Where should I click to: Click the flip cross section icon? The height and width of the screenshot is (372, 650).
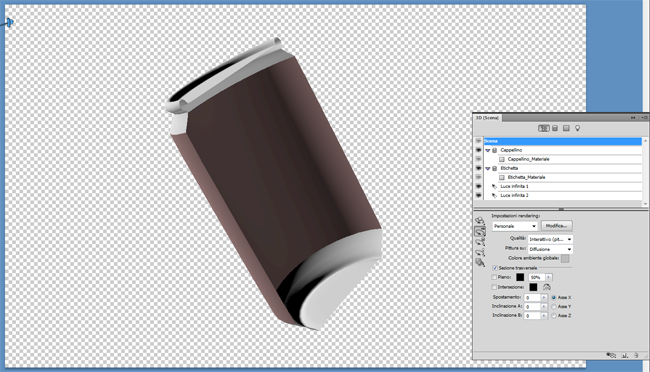point(547,287)
